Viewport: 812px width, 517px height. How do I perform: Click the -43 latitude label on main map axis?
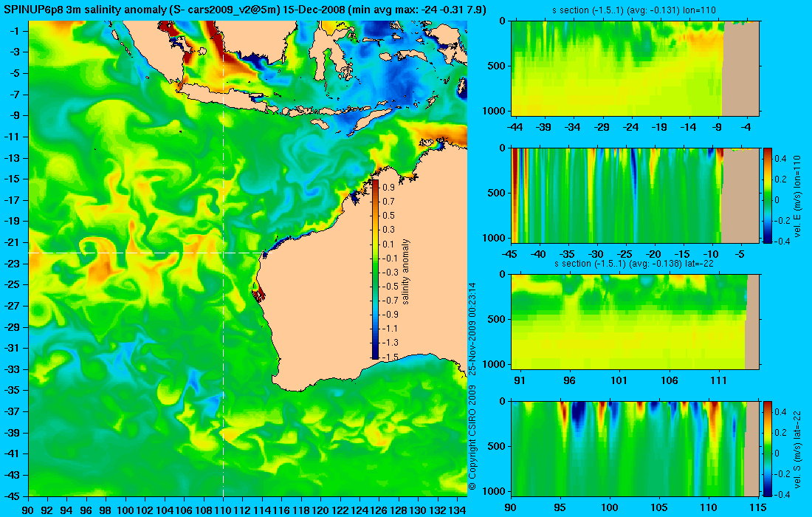(x=12, y=474)
